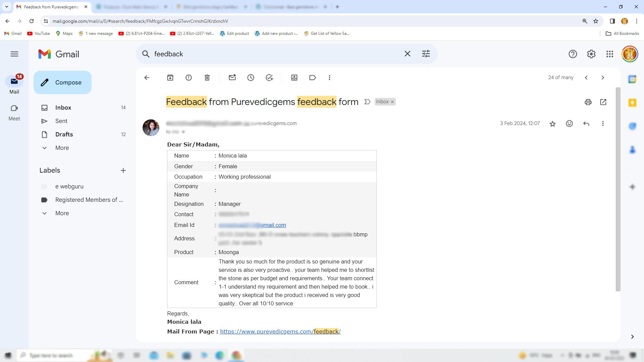Toggle the main menu hamburger
Screen dimensions: 644x362
(14, 54)
